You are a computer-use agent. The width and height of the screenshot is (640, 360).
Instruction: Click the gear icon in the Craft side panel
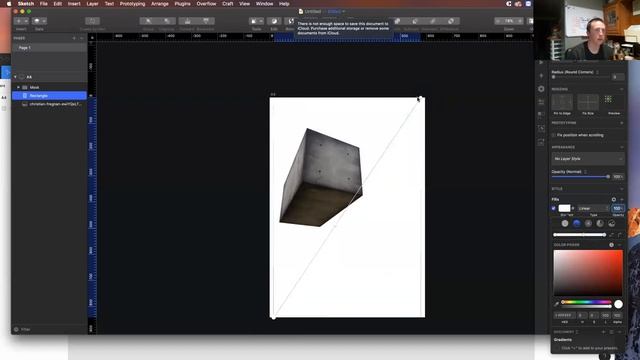(541, 89)
